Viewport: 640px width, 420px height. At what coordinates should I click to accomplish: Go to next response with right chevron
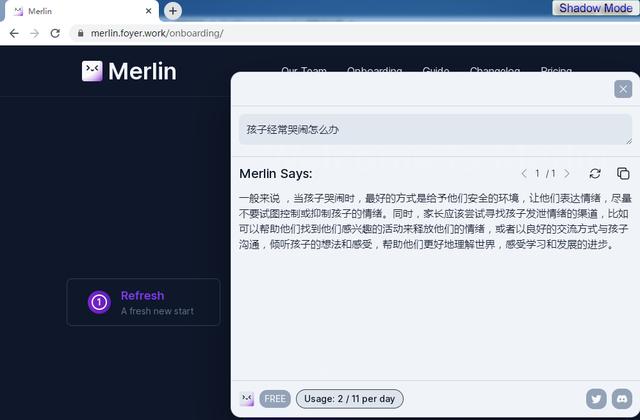[x=567, y=173]
